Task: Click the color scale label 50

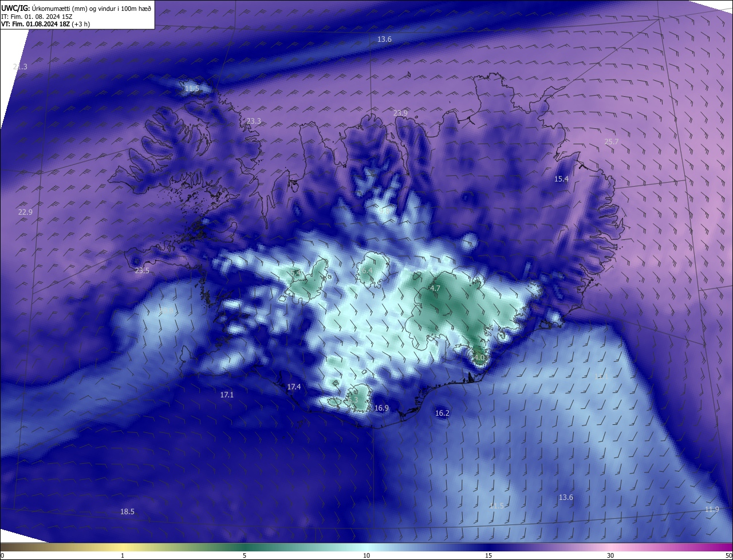Action: click(728, 556)
